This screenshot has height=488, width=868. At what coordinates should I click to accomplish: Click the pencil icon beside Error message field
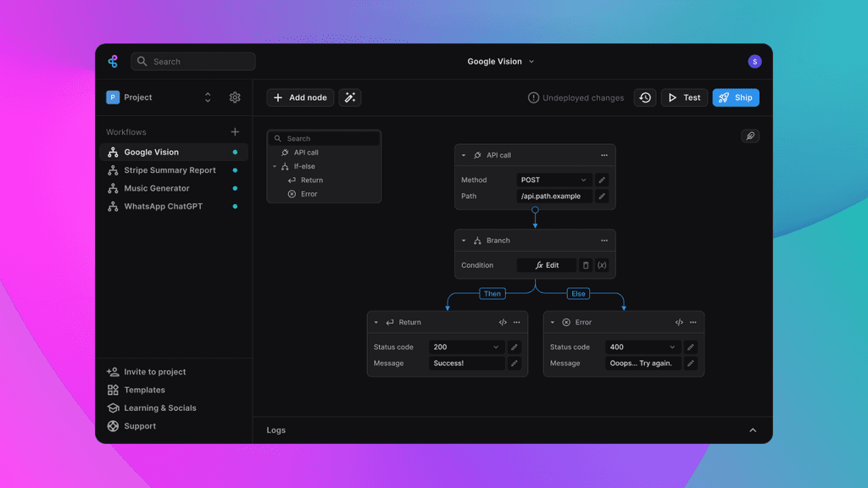tap(691, 363)
